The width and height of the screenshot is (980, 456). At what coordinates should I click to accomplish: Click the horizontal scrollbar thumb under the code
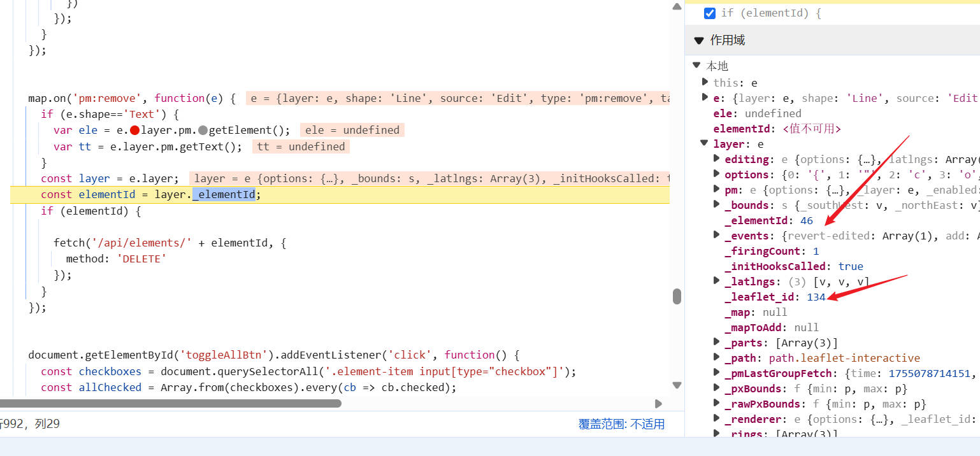171,403
